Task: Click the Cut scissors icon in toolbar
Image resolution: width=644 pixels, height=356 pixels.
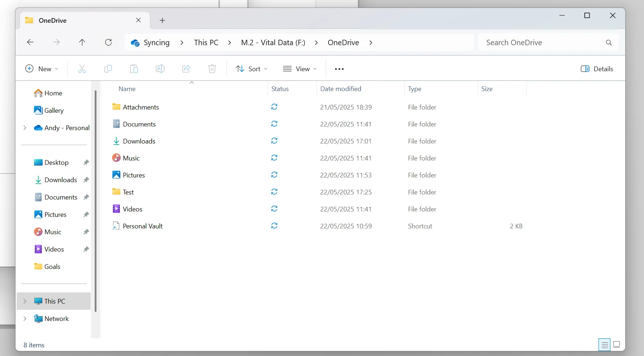Action: [x=82, y=69]
